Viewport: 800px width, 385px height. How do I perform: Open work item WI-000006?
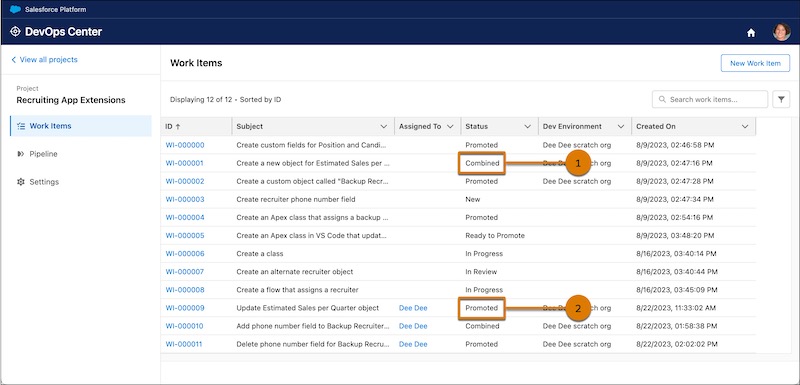pyautogui.click(x=185, y=254)
